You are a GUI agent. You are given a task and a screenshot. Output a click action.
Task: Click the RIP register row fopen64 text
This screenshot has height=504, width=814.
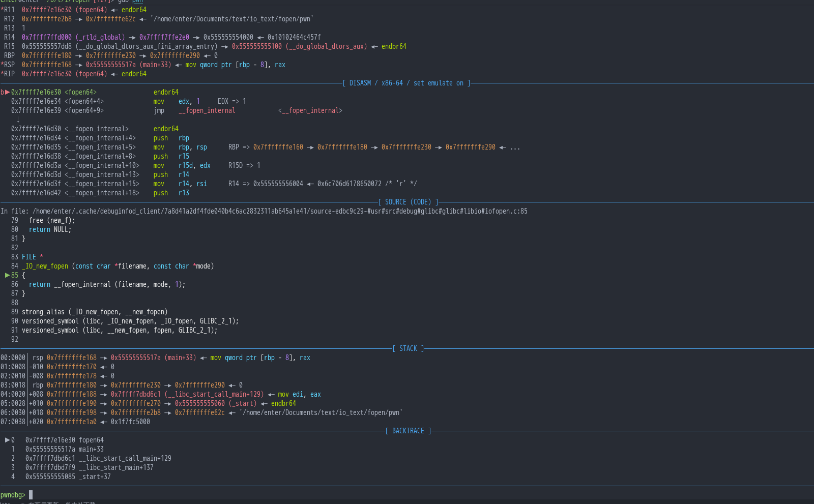click(92, 74)
